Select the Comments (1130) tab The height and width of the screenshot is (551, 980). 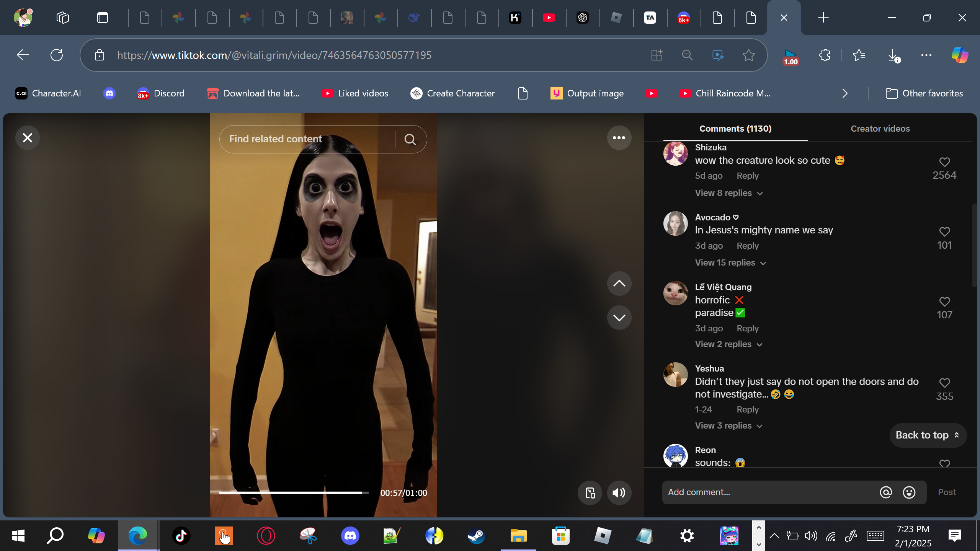pyautogui.click(x=735, y=129)
